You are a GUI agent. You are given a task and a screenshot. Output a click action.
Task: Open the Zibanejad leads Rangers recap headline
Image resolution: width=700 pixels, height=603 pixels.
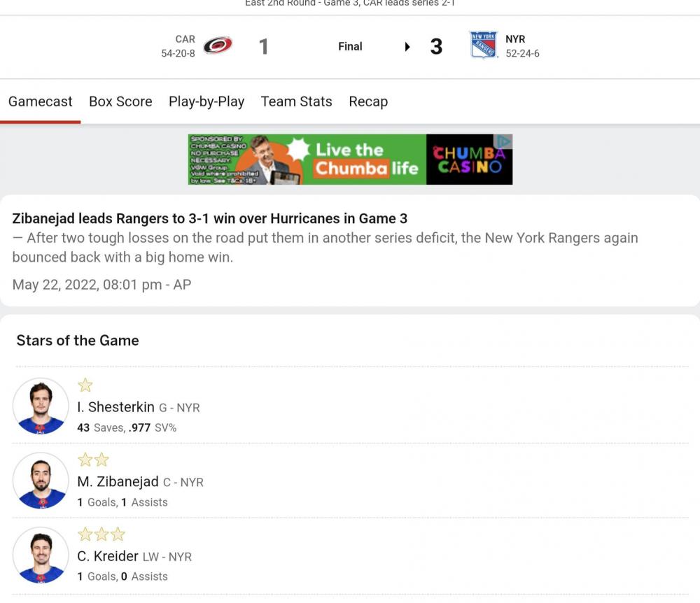tap(209, 218)
